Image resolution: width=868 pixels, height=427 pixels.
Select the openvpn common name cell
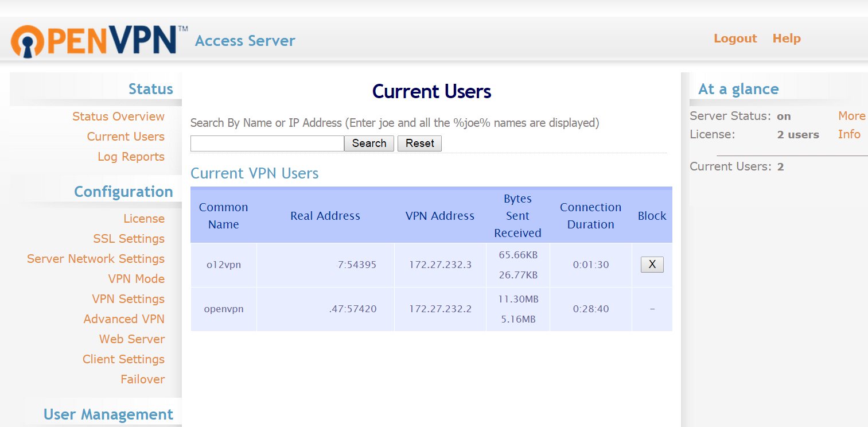point(224,309)
